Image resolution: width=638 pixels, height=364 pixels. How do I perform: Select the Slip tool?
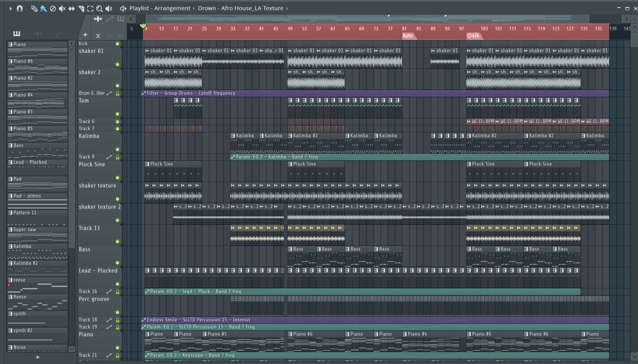[72, 8]
